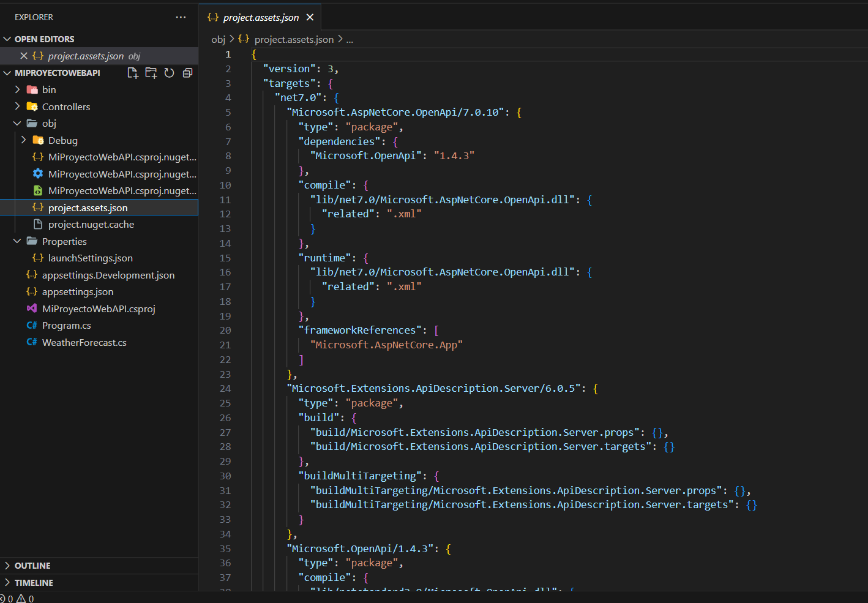The width and height of the screenshot is (868, 603).
Task: Close project.assets.json in Open Editors list
Action: point(24,56)
